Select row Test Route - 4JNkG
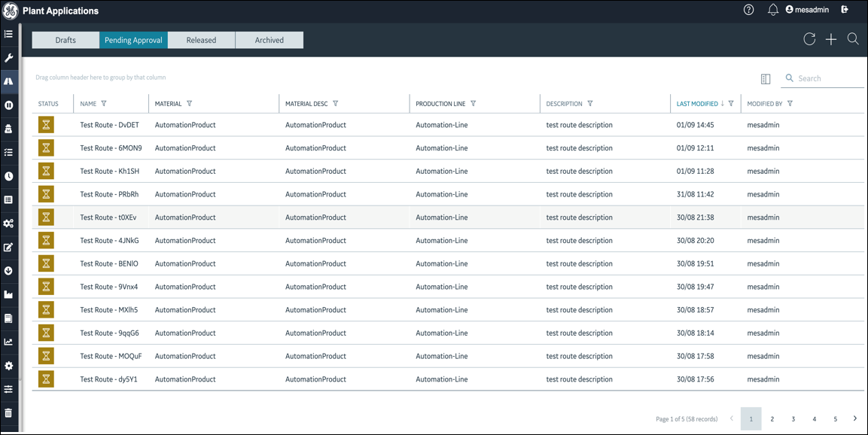The width and height of the screenshot is (868, 435). (x=448, y=241)
